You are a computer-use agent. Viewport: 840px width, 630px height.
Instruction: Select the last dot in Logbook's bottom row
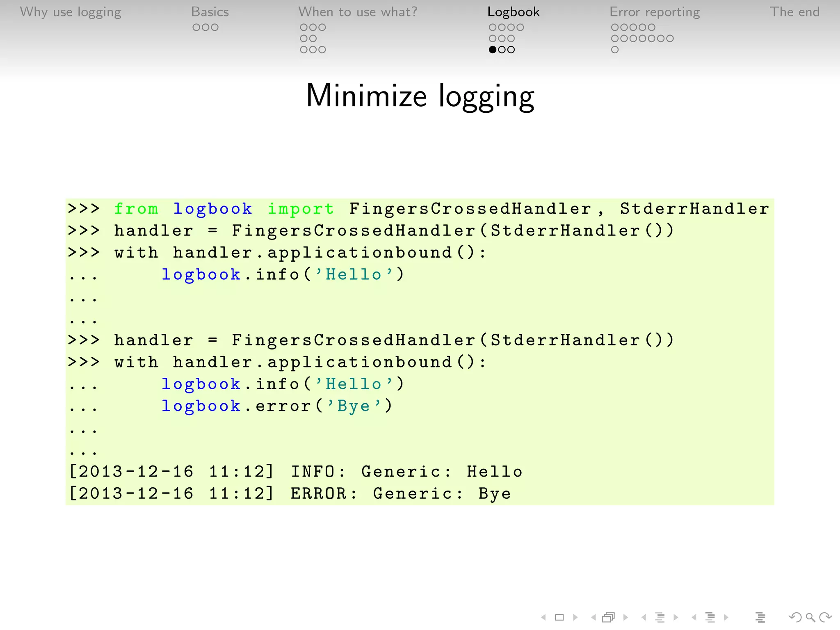[x=511, y=50]
